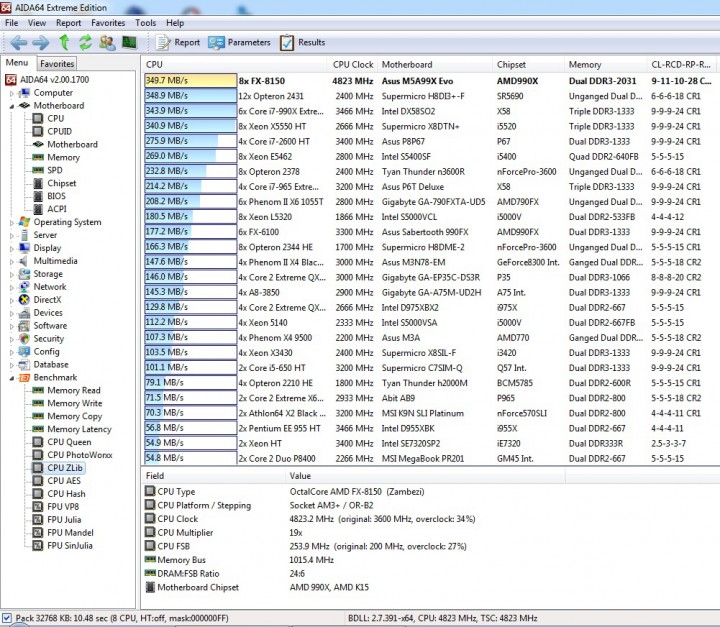720x627 pixels.
Task: Select the 349.7 MB/s FX-8150 result row
Action: pyautogui.click(x=432, y=80)
